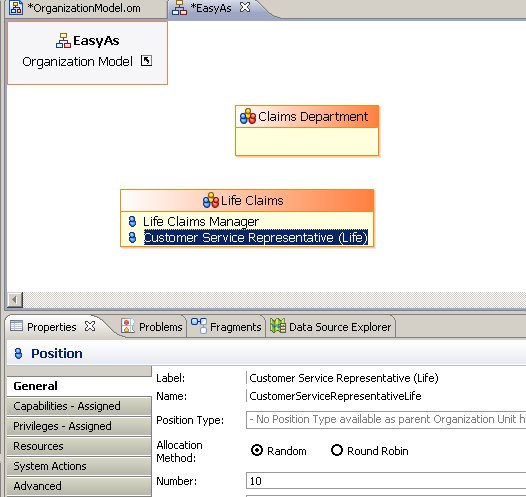Click the Number input field
The width and height of the screenshot is (526, 497).
[386, 481]
